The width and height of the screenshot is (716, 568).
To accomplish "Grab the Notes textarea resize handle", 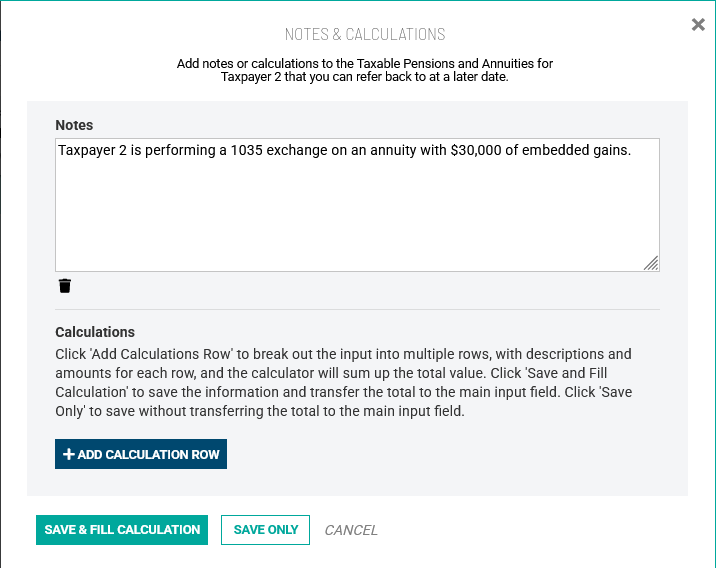I will (x=651, y=263).
